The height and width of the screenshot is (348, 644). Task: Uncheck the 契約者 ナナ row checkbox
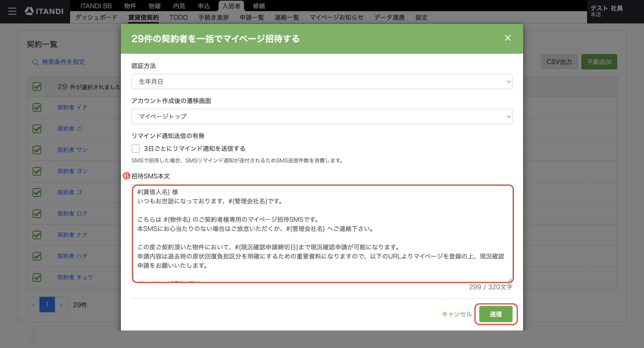37,235
